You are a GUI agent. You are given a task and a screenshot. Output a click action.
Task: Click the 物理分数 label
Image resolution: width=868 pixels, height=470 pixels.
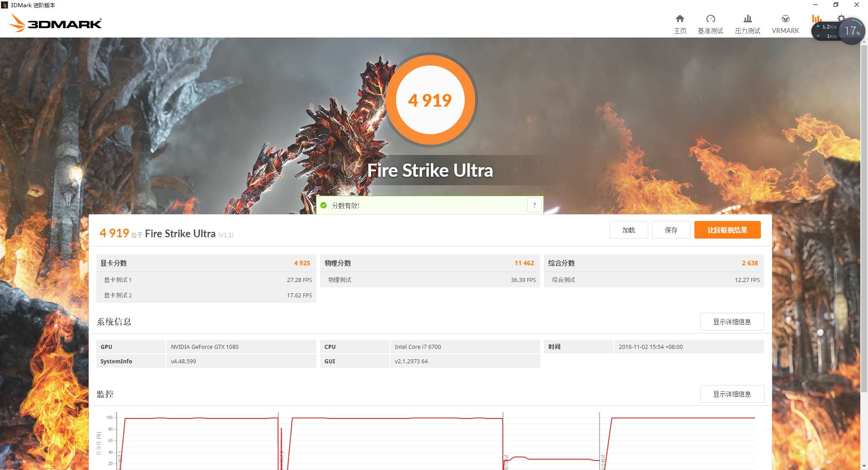(338, 263)
